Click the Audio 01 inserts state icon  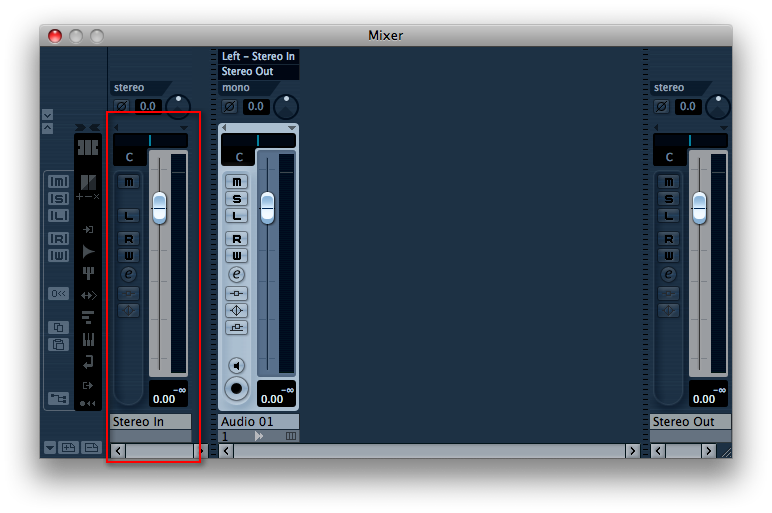(237, 293)
